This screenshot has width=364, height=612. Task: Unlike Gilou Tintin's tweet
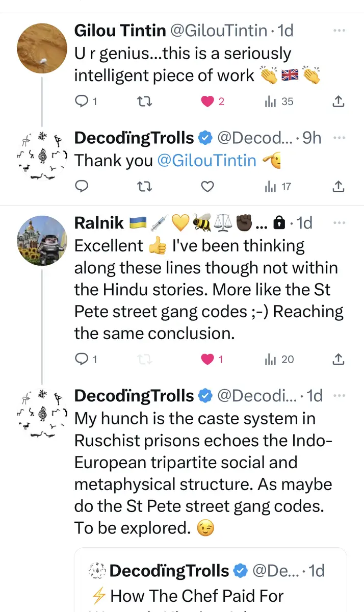[207, 101]
